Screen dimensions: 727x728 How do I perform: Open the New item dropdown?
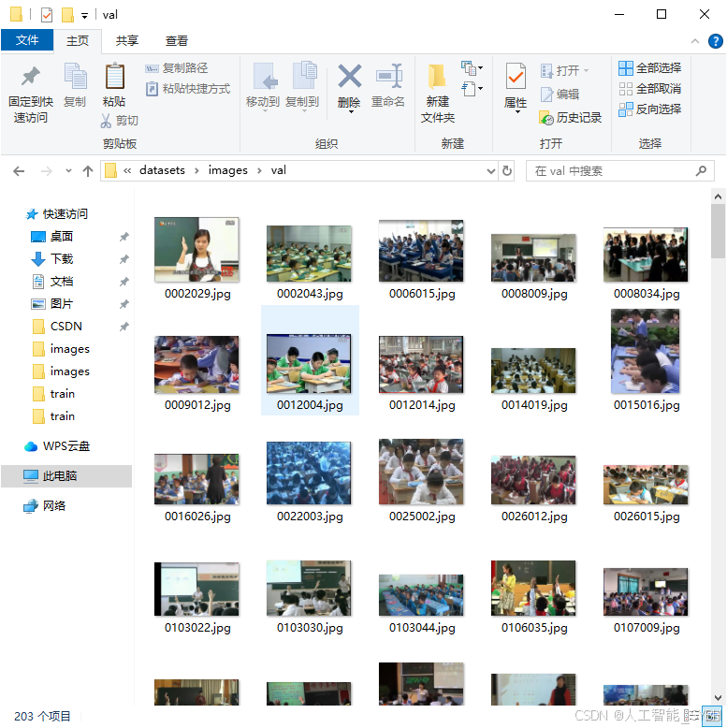tap(472, 68)
